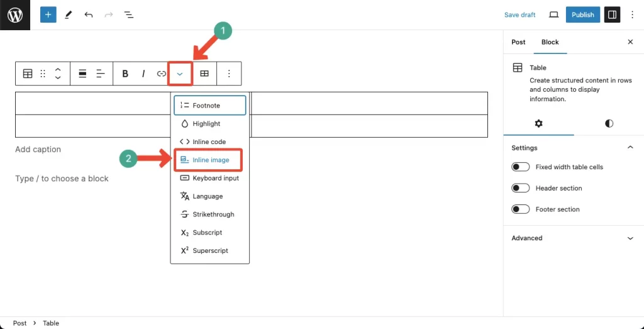
Task: Expand the Advanced panel
Action: tap(573, 238)
